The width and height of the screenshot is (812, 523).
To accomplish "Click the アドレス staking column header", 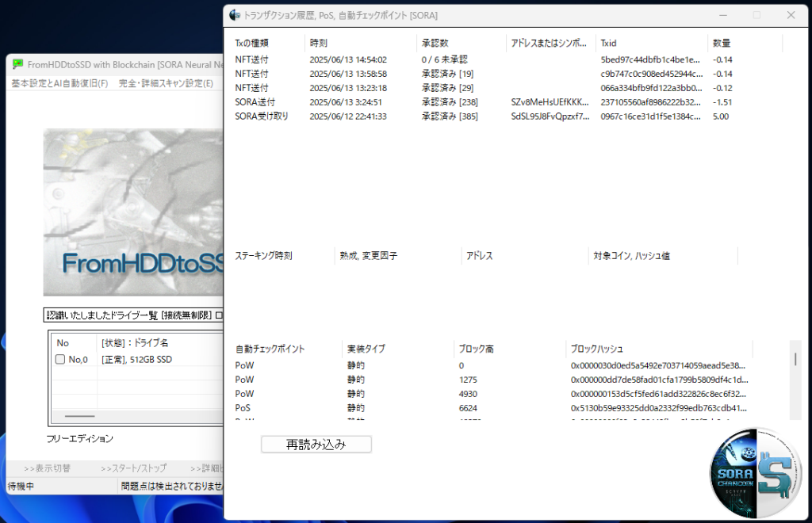I will point(524,255).
